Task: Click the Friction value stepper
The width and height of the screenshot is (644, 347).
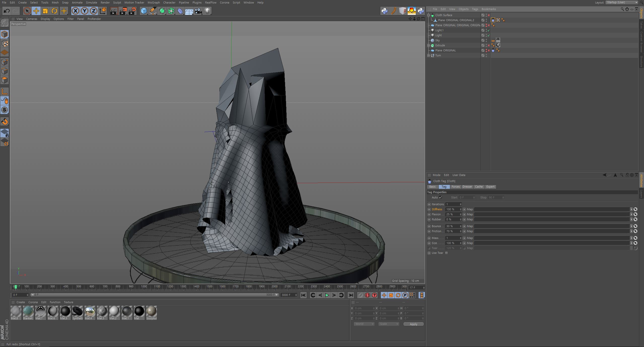Action: click(461, 231)
